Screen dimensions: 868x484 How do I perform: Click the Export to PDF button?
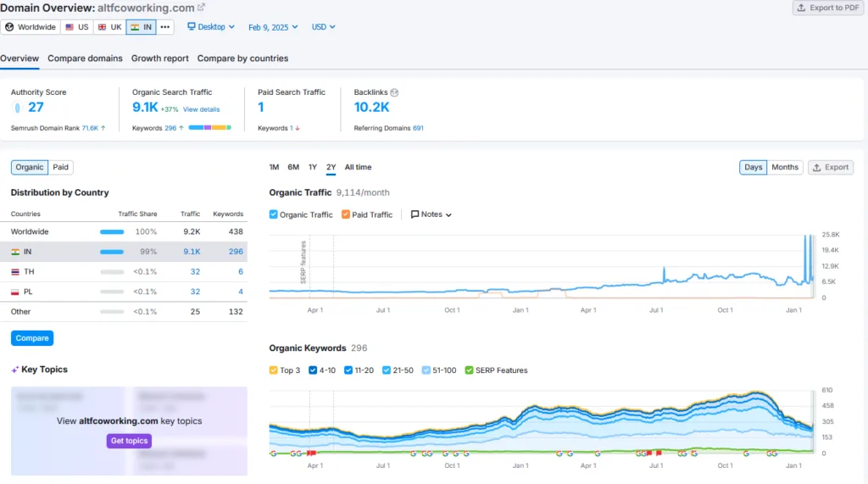[x=828, y=8]
